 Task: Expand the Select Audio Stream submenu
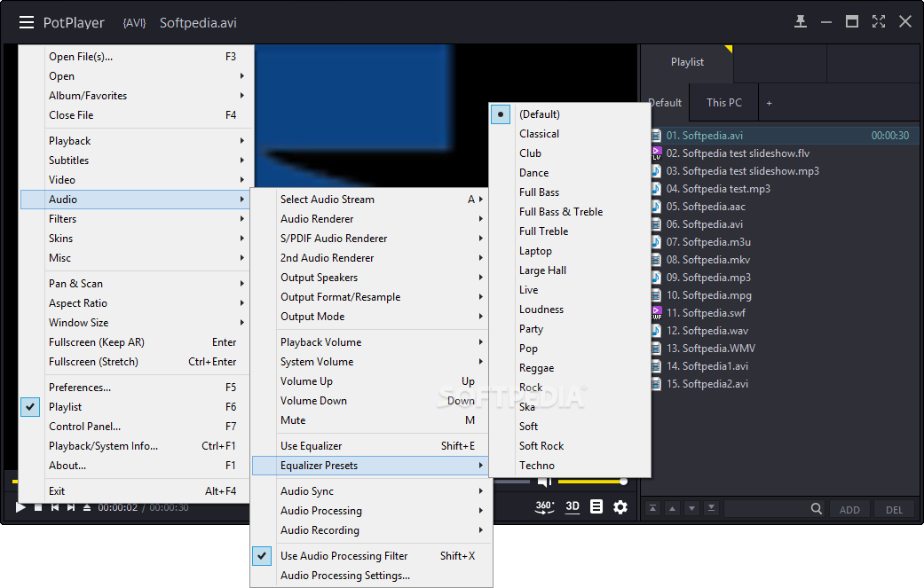[372, 200]
